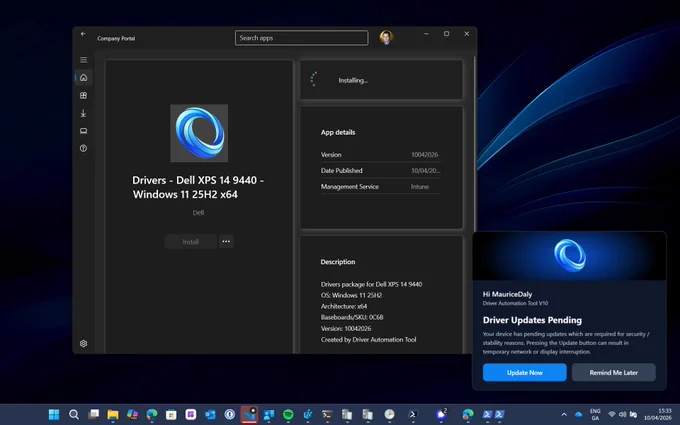The image size is (680, 425).
Task: Open the taskbar icon with badge 2
Action: pyautogui.click(x=441, y=414)
